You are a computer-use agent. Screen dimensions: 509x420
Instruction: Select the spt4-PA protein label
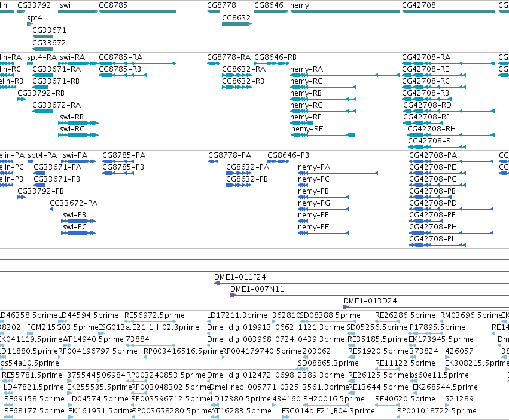point(42,155)
